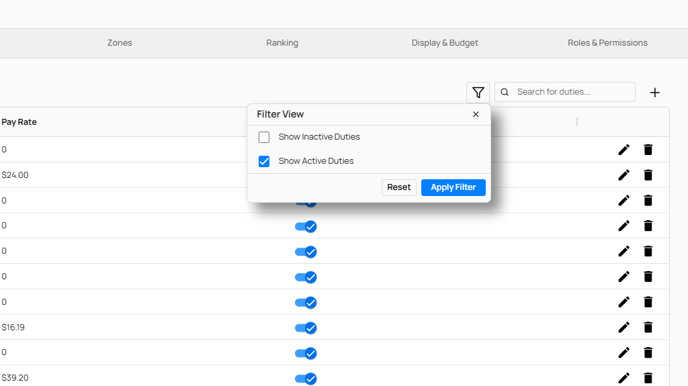The image size is (688, 386).
Task: Edit the $16.19 pay rate row
Action: tap(624, 327)
